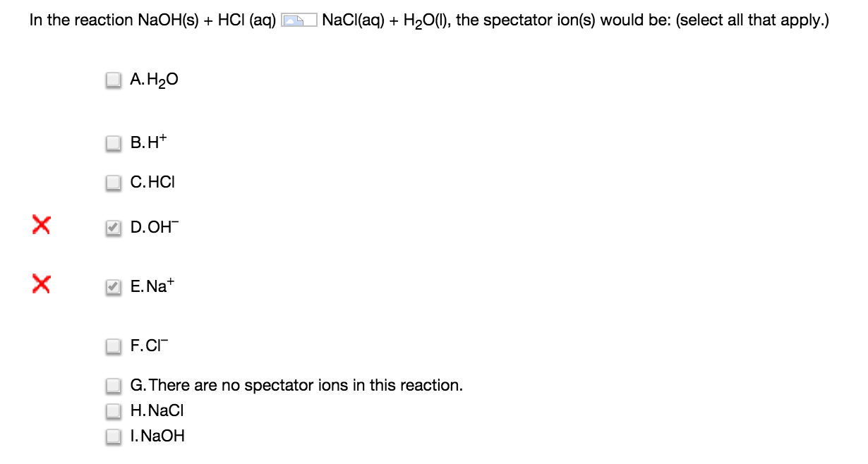
Task: Click the 'C. HCl' answer label text
Action: (152, 183)
